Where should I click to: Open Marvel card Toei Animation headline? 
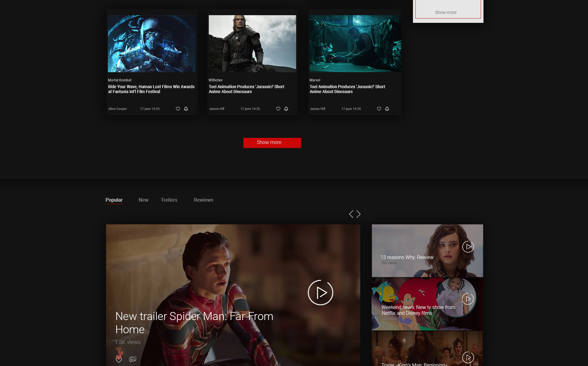[x=347, y=89]
